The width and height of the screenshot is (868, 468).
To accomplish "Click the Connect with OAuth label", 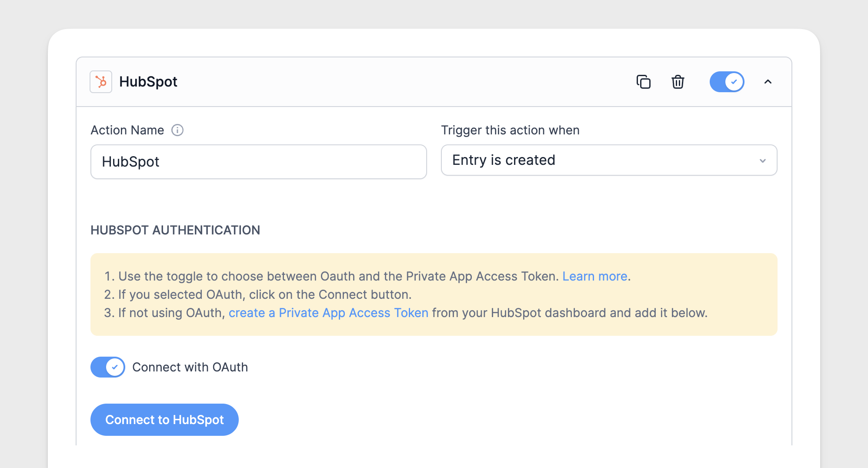I will click(x=190, y=367).
